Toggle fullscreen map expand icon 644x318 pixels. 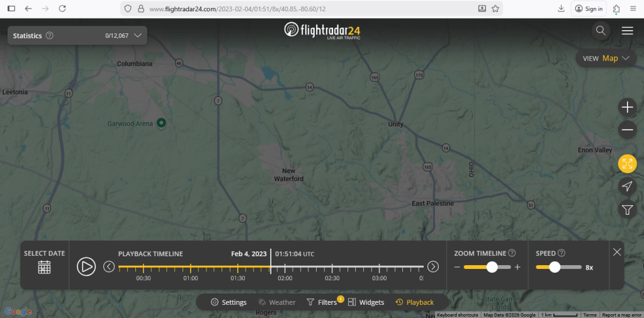[x=627, y=164]
